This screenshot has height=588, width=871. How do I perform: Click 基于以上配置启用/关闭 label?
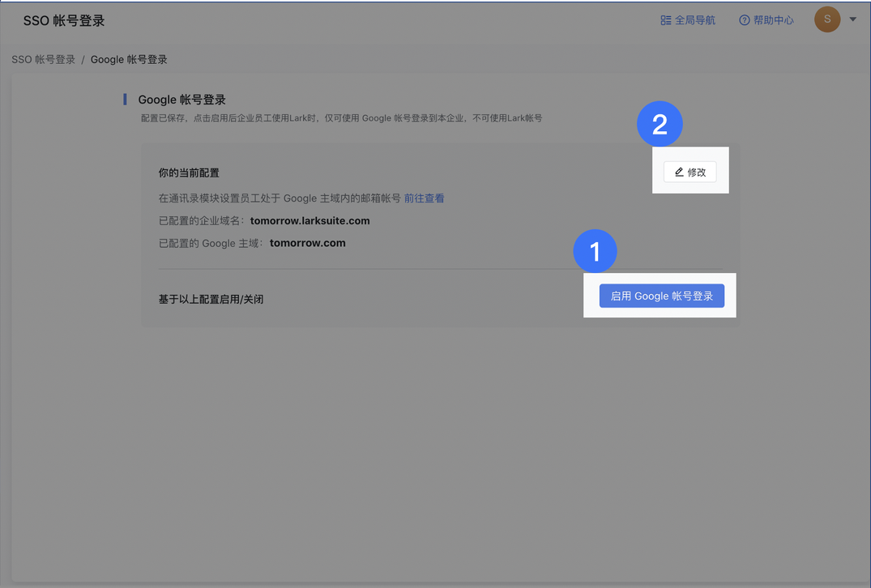click(x=211, y=300)
